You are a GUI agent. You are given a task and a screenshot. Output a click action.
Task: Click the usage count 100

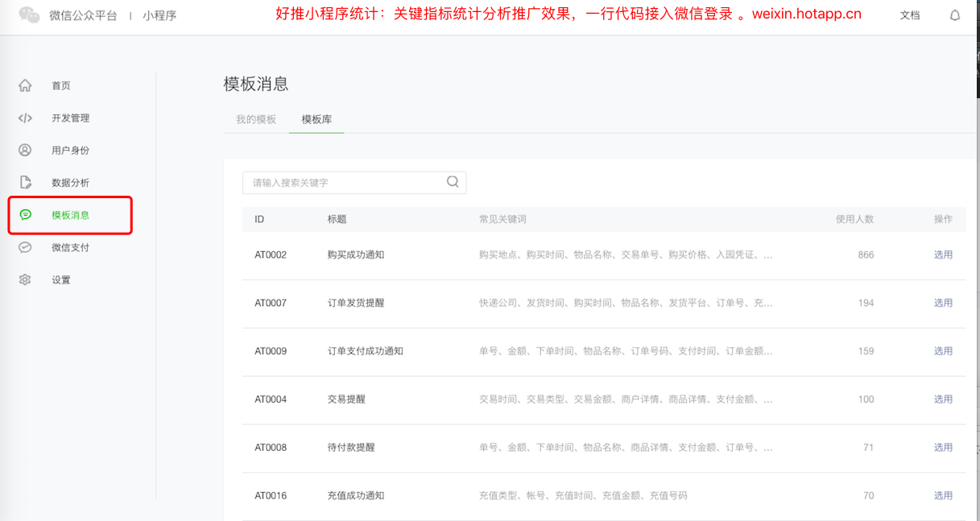866,399
